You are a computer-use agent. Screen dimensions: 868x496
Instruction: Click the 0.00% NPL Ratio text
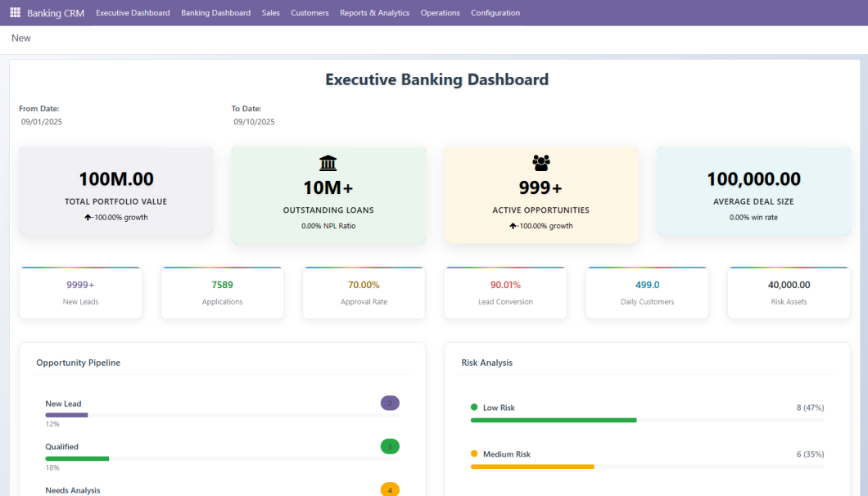pos(328,226)
